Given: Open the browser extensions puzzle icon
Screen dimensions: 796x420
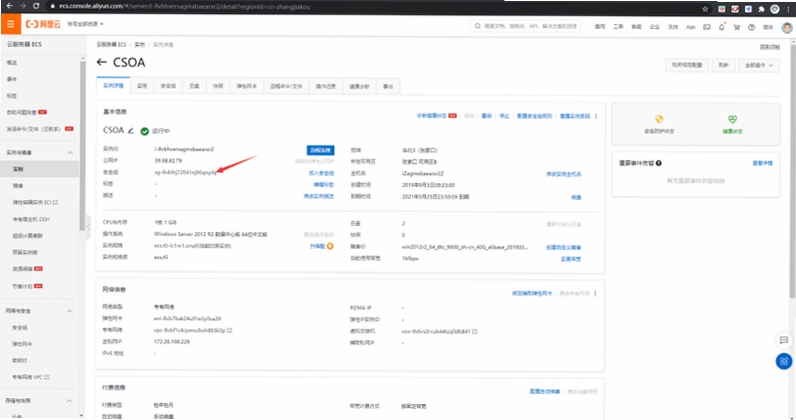Looking at the screenshot, I should pyautogui.click(x=761, y=9).
